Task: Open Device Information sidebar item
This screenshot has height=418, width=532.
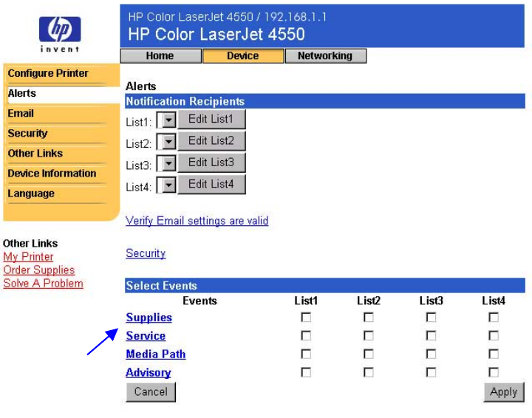Action: [52, 174]
